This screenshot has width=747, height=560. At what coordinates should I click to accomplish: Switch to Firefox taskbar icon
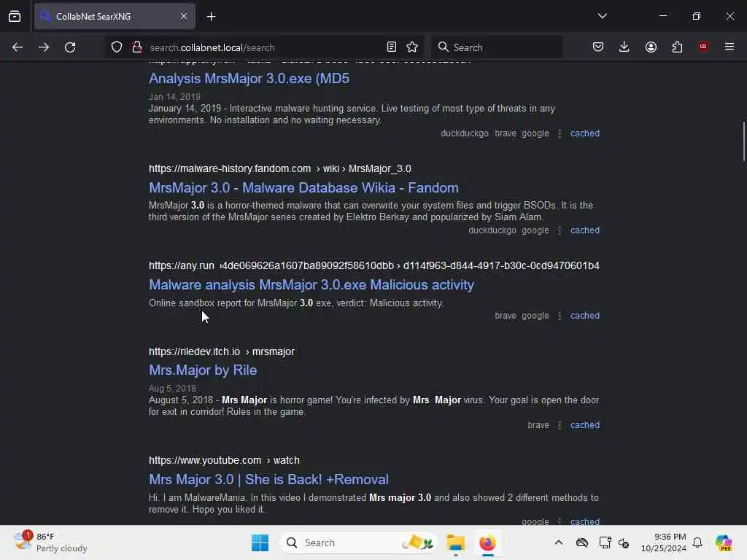[x=487, y=542]
